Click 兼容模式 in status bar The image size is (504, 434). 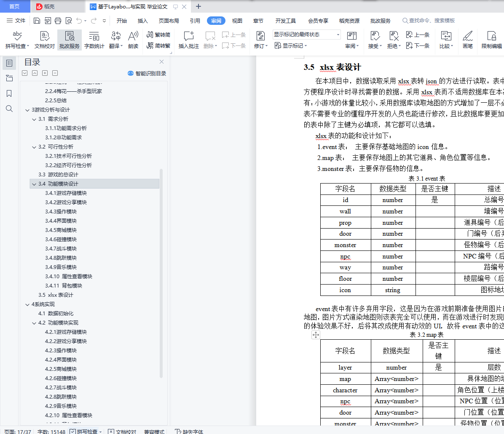[154, 431]
